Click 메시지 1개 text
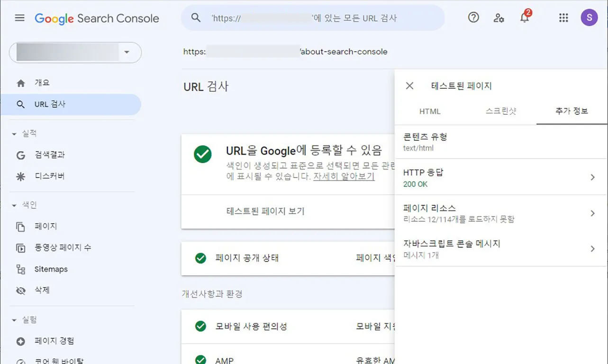 (x=421, y=255)
